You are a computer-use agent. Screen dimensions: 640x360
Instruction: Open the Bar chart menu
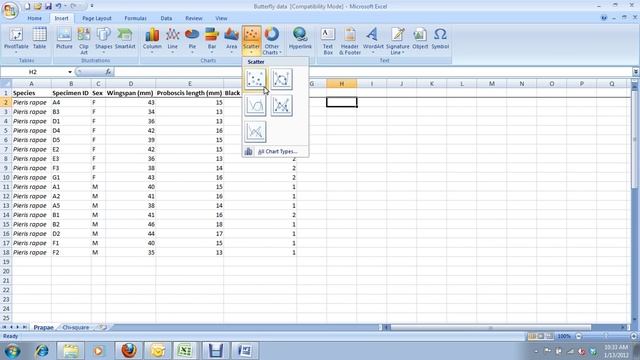click(212, 41)
